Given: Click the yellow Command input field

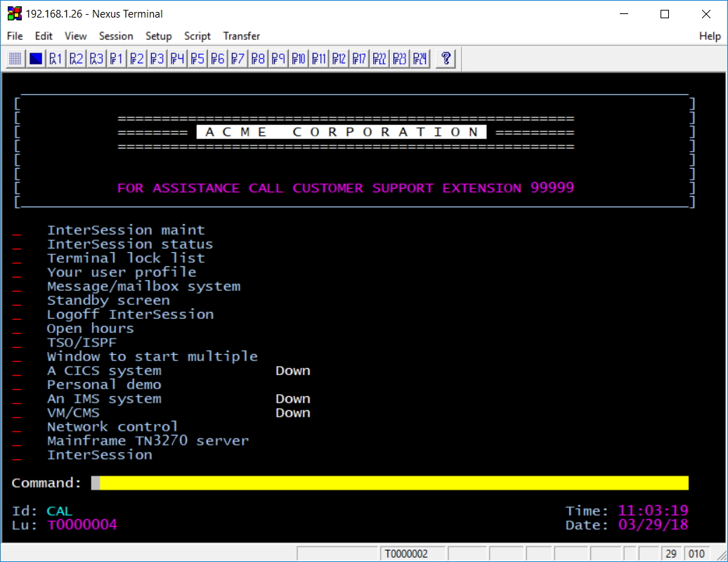Looking at the screenshot, I should point(394,483).
